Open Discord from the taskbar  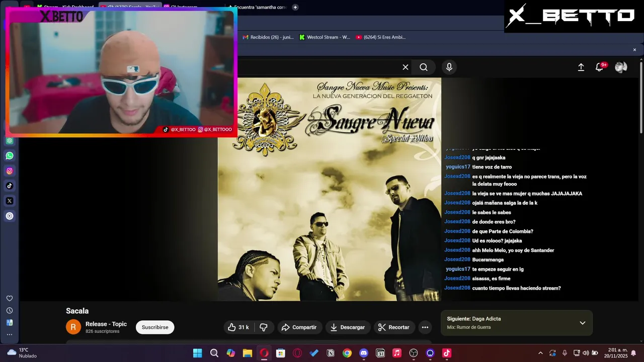[x=364, y=353]
